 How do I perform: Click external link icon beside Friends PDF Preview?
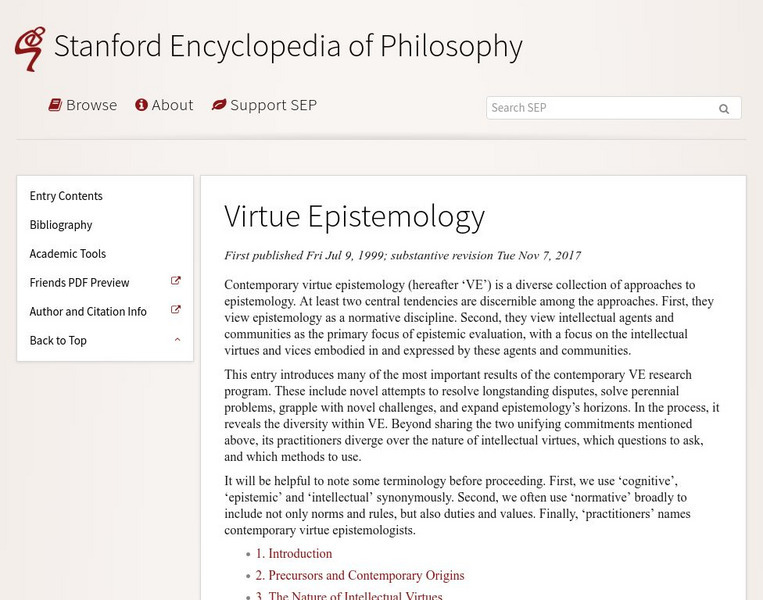[176, 282]
